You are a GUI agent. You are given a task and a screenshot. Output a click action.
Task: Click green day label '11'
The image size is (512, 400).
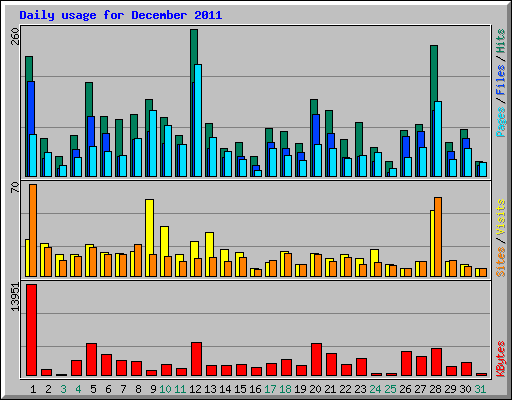pos(180,389)
